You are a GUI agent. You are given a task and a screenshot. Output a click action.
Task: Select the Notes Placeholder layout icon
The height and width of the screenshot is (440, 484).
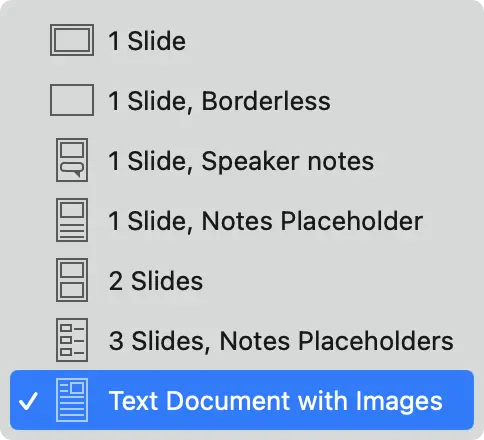[x=72, y=220]
